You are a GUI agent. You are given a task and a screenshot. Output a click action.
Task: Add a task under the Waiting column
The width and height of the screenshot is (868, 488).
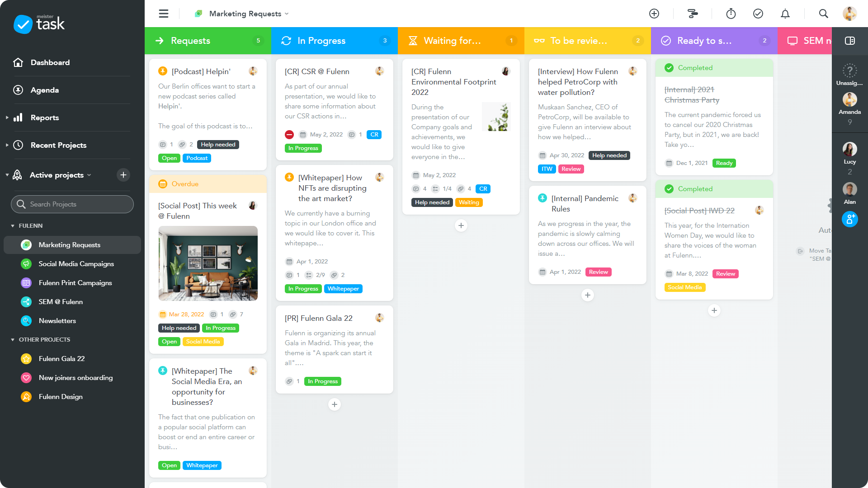coord(461,225)
